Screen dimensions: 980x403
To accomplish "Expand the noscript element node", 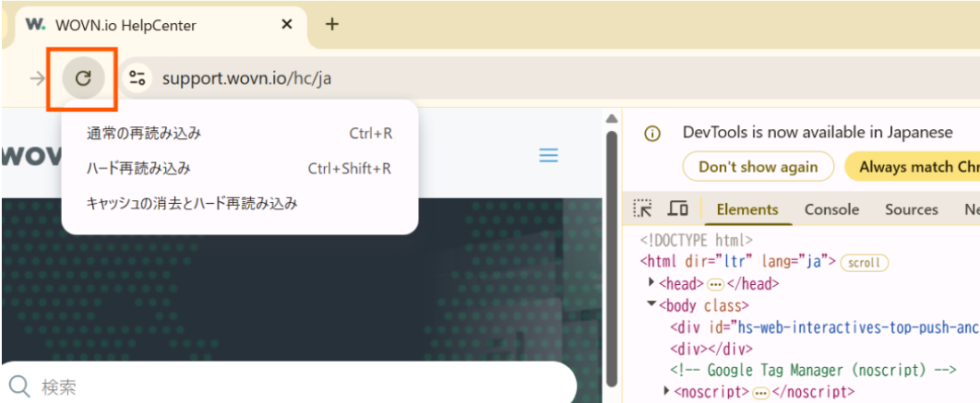I will pyautogui.click(x=667, y=392).
